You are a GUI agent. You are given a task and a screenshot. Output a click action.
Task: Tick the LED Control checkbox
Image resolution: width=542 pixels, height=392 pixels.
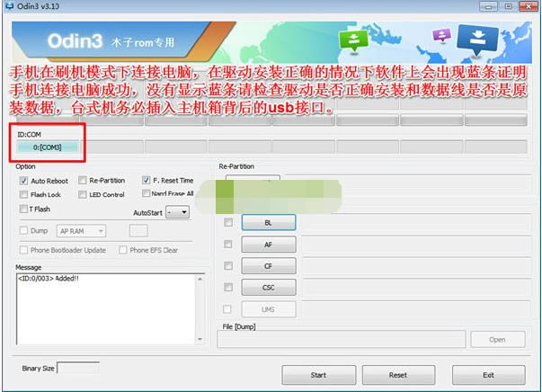point(83,194)
